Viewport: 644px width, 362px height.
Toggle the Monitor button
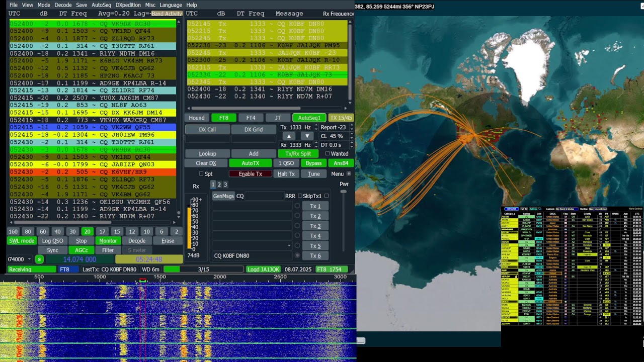[108, 241]
